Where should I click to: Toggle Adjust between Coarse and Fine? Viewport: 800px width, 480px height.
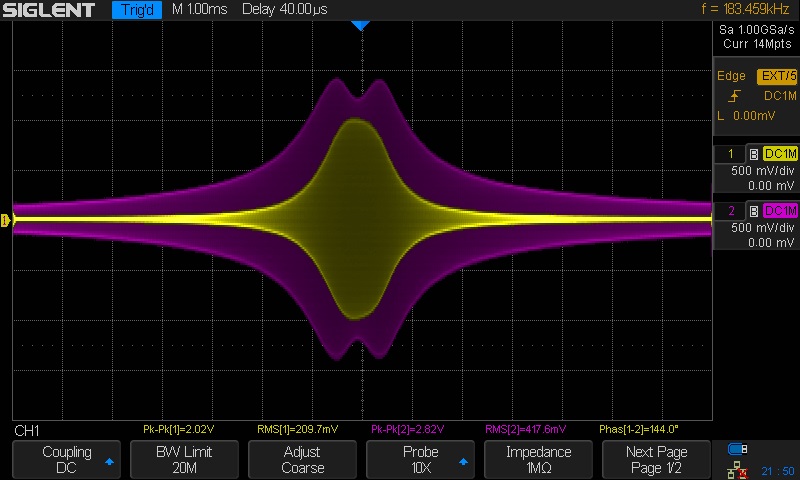302,459
